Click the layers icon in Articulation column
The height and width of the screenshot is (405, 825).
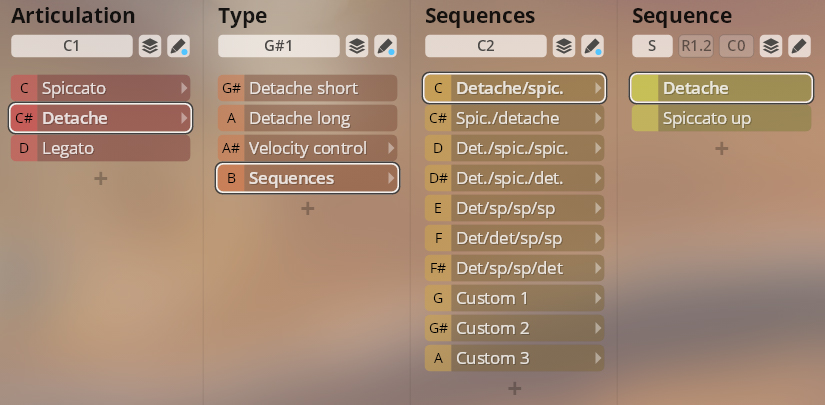tap(149, 46)
